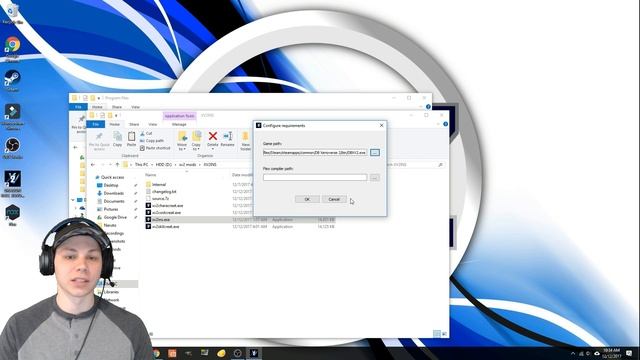
Task: Open Chrome from the taskbar
Action: (x=156, y=353)
